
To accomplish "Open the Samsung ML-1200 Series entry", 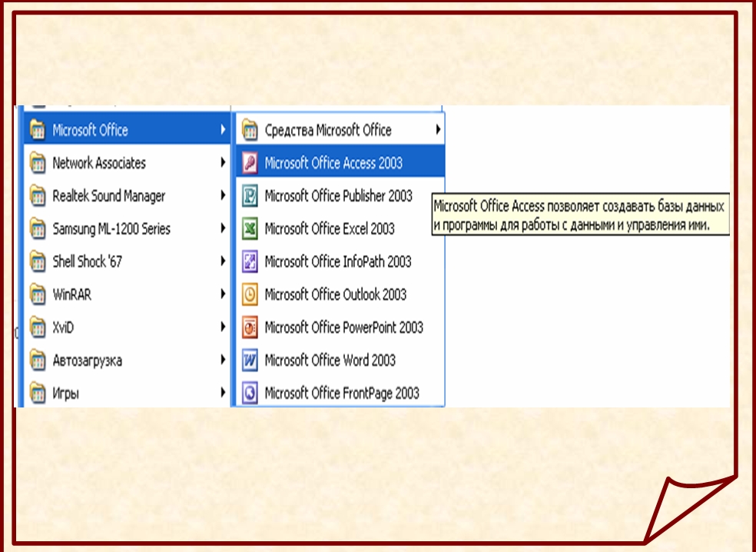I will [127, 228].
